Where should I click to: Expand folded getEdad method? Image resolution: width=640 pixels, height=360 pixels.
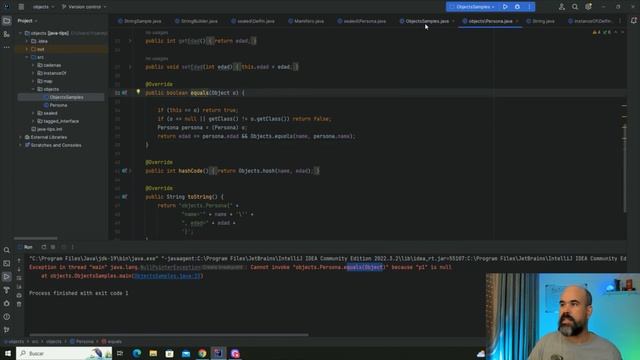(130, 41)
